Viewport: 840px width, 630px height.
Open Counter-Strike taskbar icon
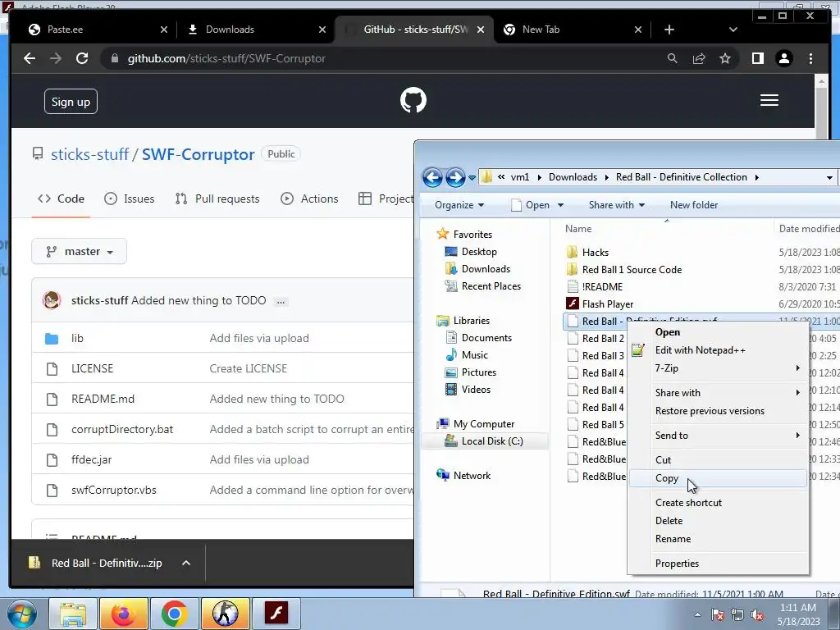click(225, 614)
